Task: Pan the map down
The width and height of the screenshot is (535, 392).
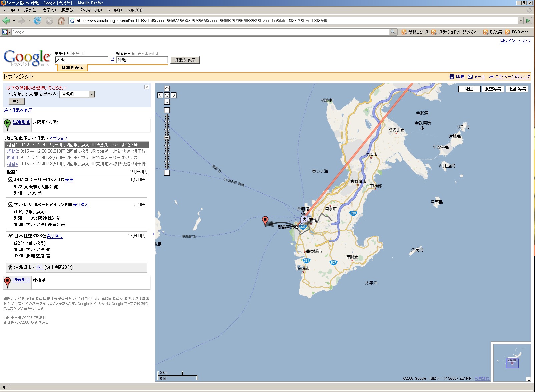Action: pos(167,102)
